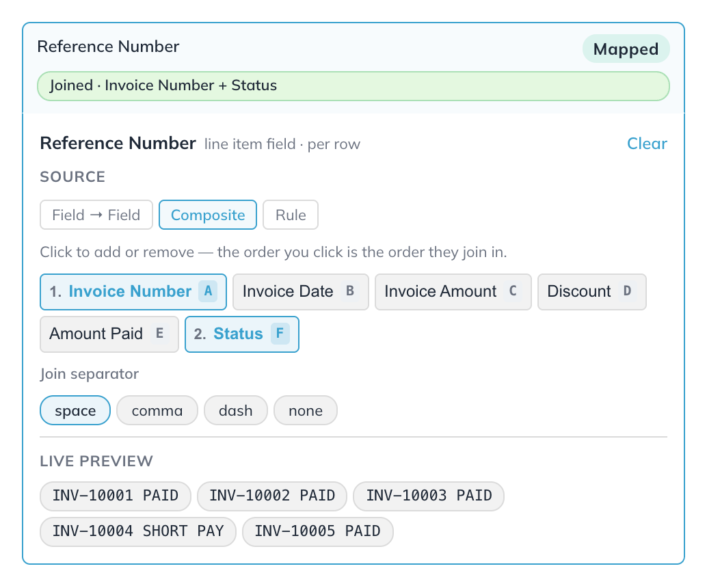Choose none as join separator
Screen dimensions: 707x588
pyautogui.click(x=306, y=410)
